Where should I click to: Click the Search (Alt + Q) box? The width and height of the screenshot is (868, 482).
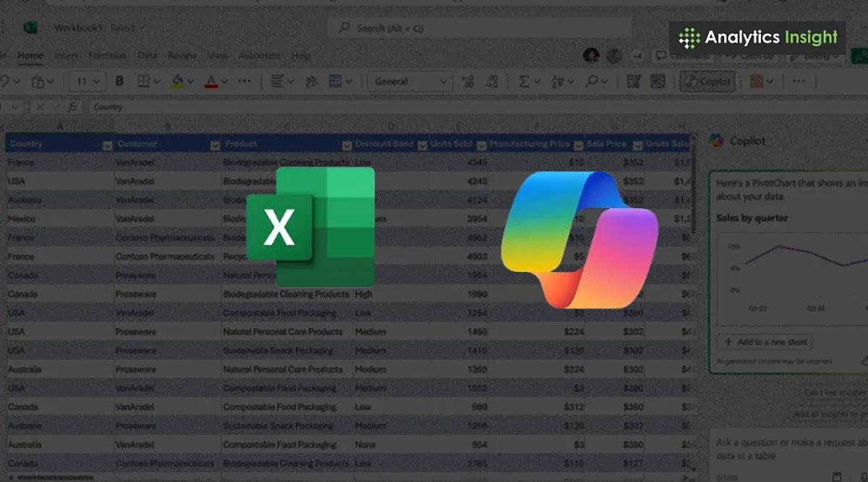[x=479, y=28]
